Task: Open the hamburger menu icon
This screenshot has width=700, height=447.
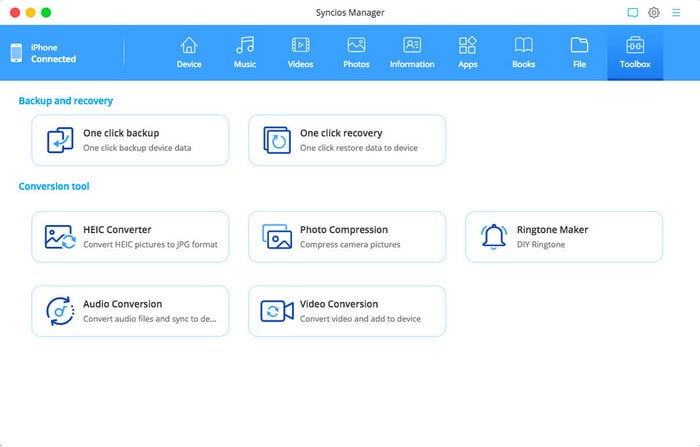Action: point(676,13)
